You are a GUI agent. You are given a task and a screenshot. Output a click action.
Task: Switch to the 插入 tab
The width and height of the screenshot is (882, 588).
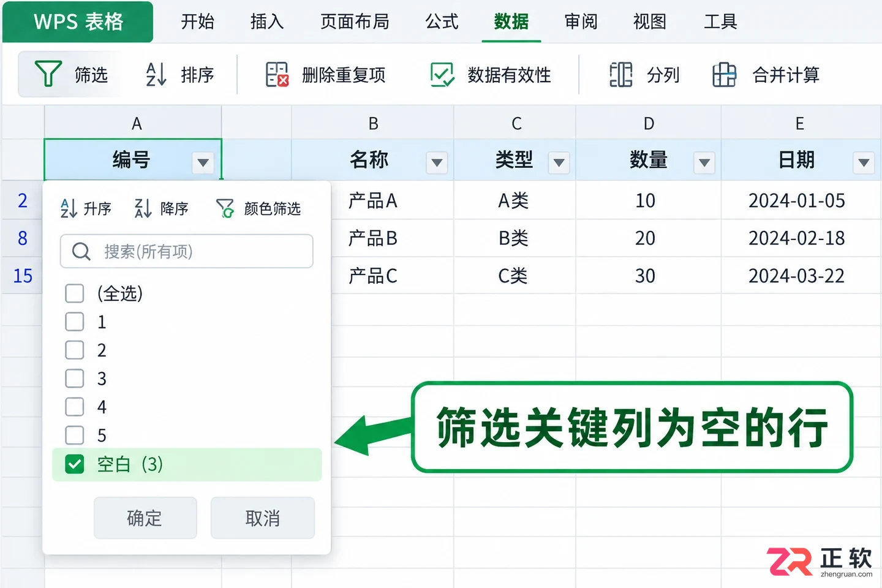(267, 21)
